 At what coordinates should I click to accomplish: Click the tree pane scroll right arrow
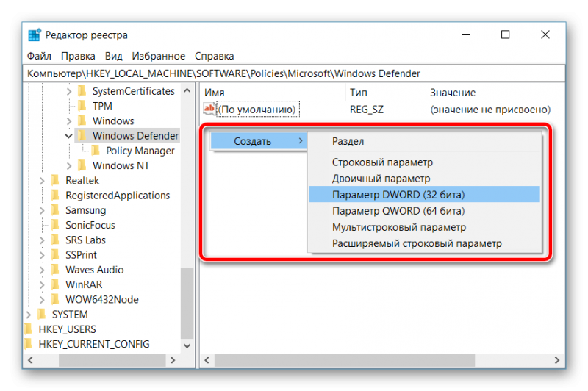pos(173,360)
